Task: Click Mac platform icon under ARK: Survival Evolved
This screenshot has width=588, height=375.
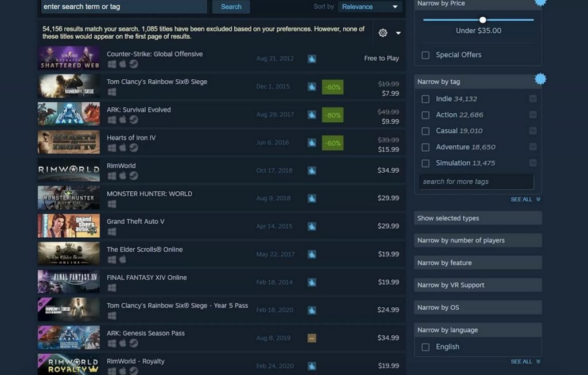Action: coord(123,120)
